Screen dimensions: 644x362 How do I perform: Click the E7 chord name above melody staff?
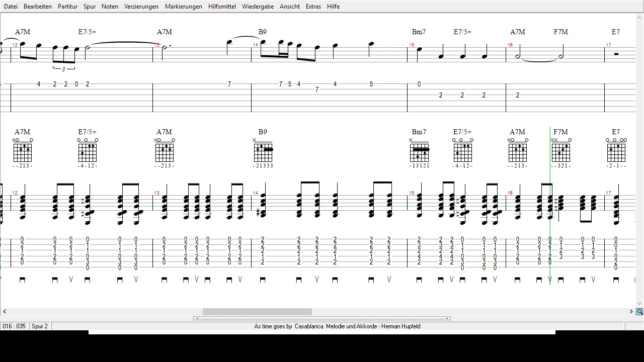(x=616, y=32)
